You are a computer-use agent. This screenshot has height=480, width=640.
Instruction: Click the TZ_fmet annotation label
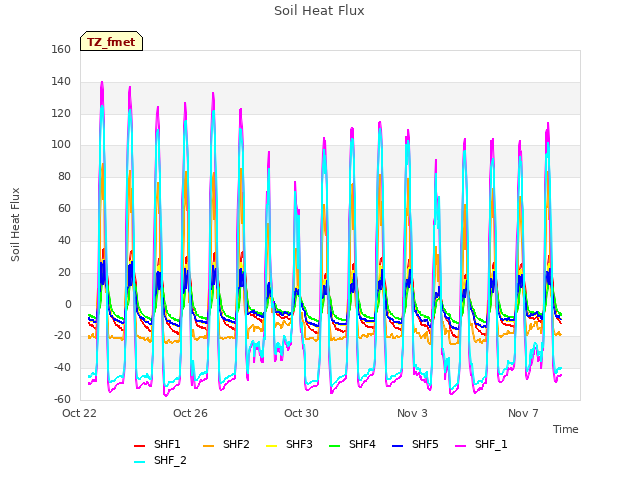111,42
